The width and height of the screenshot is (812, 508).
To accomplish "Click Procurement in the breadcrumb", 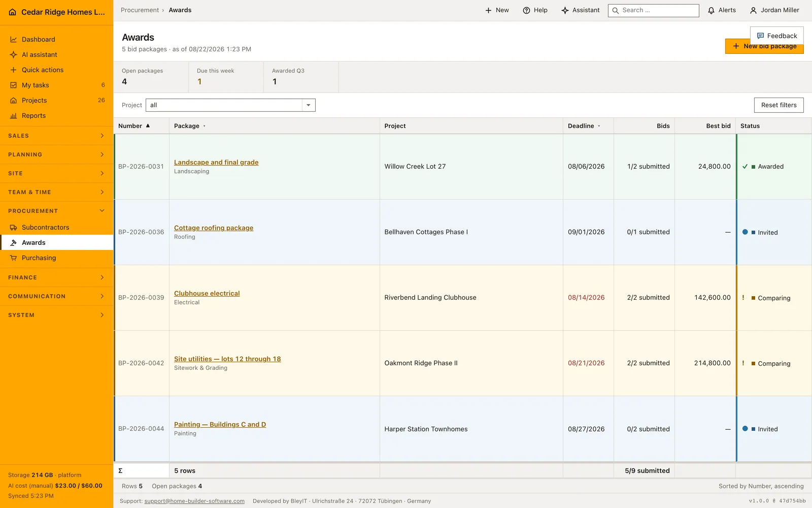I will point(140,10).
